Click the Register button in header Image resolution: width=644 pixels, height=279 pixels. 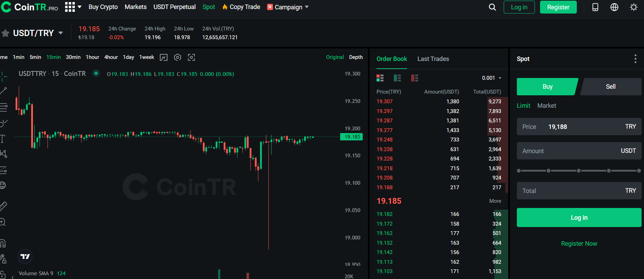click(x=558, y=7)
